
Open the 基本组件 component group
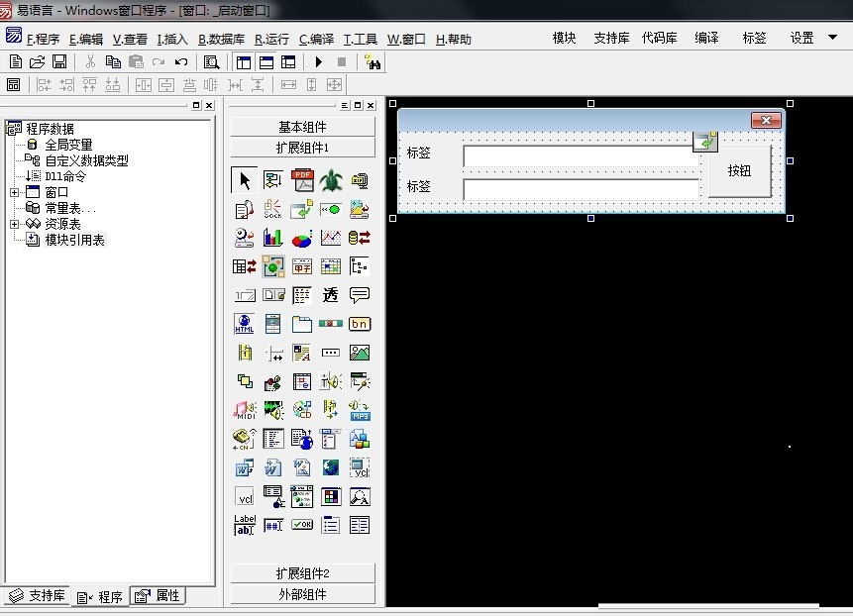(302, 127)
